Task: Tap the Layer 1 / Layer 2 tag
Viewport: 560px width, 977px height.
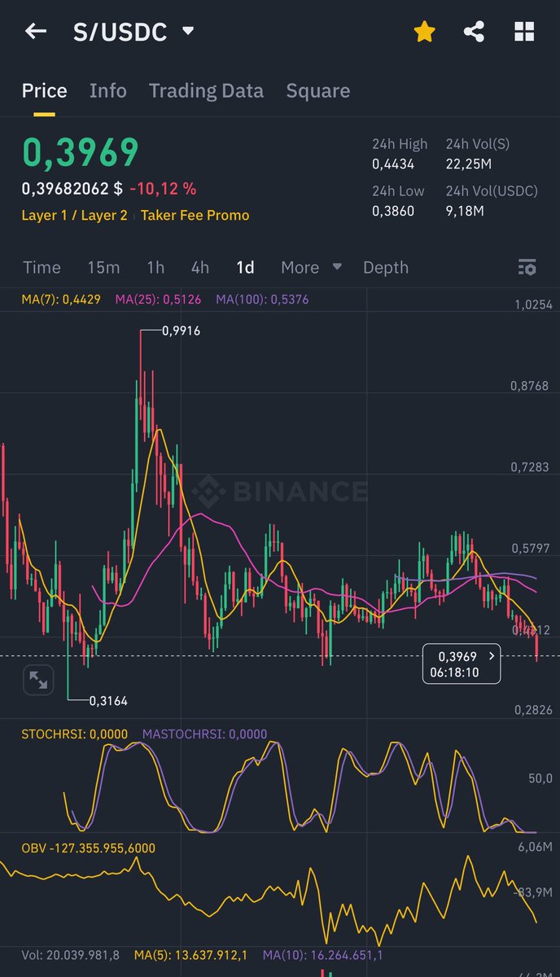Action: (74, 215)
